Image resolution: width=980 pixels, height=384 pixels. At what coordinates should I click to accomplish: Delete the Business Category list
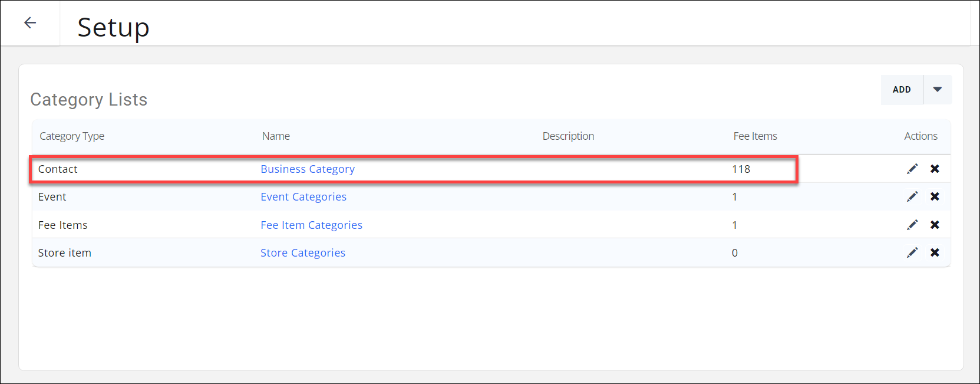tap(935, 169)
